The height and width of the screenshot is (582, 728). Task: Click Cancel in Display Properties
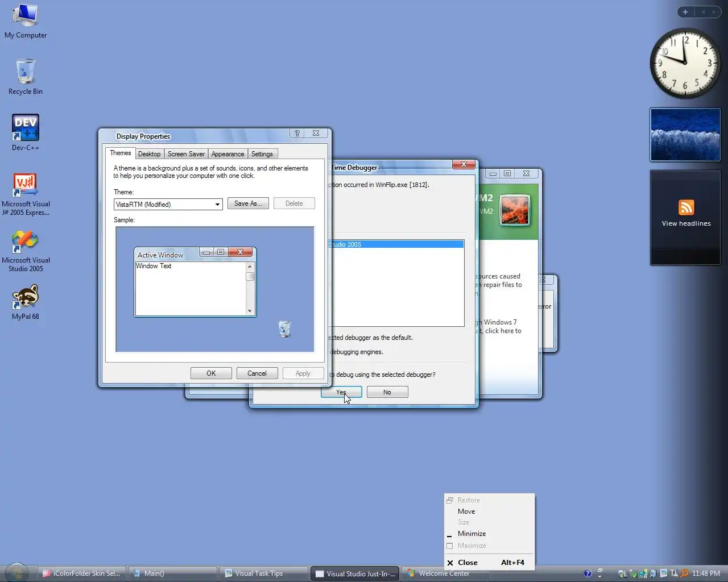pyautogui.click(x=257, y=373)
